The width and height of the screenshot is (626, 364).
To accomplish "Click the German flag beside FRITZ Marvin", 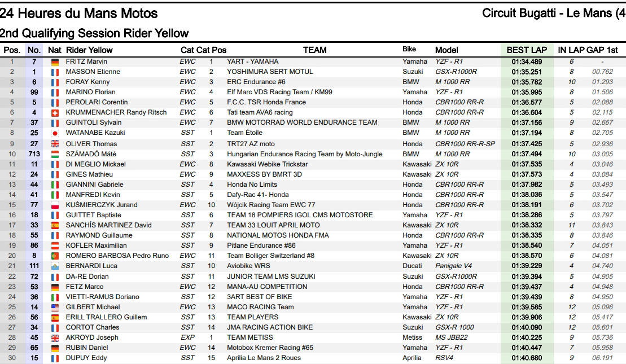I will [55, 62].
